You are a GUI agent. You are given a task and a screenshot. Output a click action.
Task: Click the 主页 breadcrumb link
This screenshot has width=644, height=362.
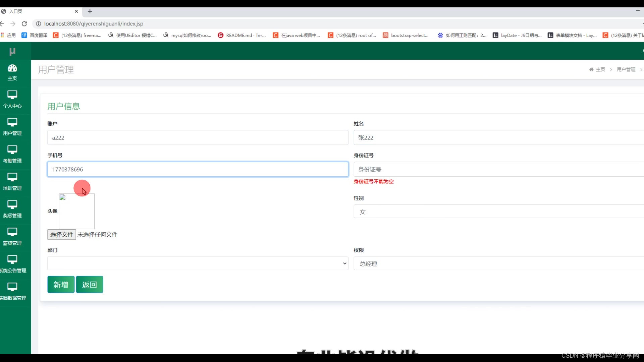coord(600,69)
